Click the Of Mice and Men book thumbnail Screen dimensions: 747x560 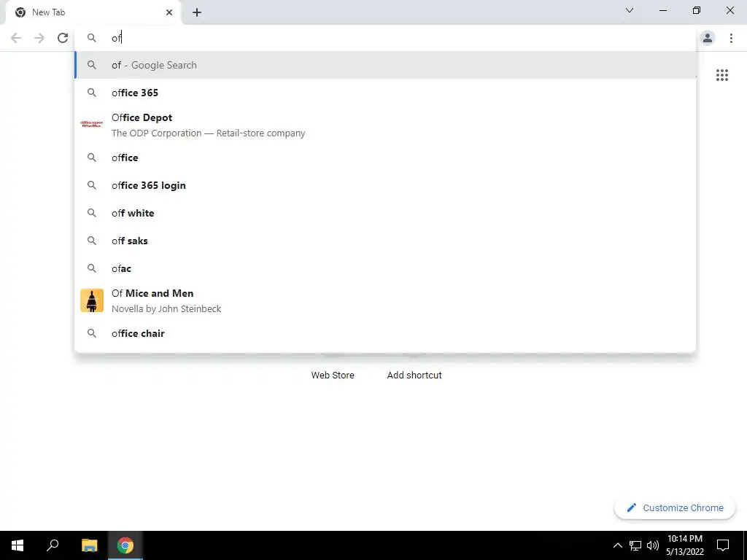[x=91, y=300]
